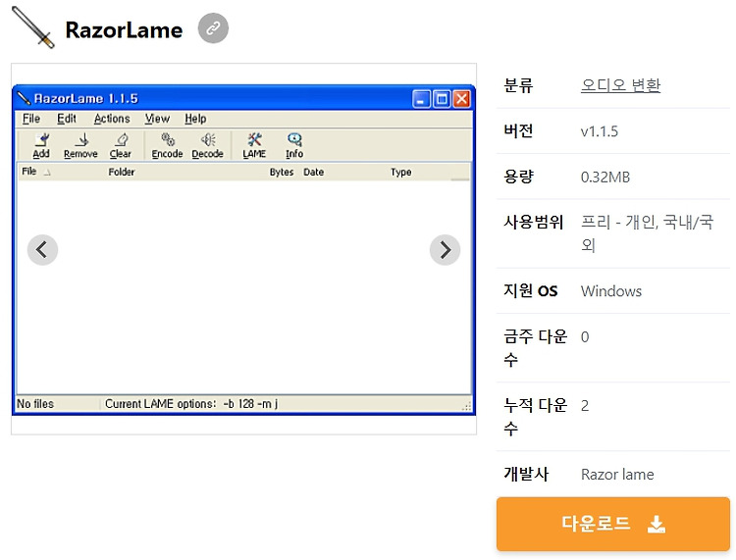Click the 프리 - 개인, 국내/국외 license text
The width and height of the screenshot is (736, 560).
click(x=647, y=233)
